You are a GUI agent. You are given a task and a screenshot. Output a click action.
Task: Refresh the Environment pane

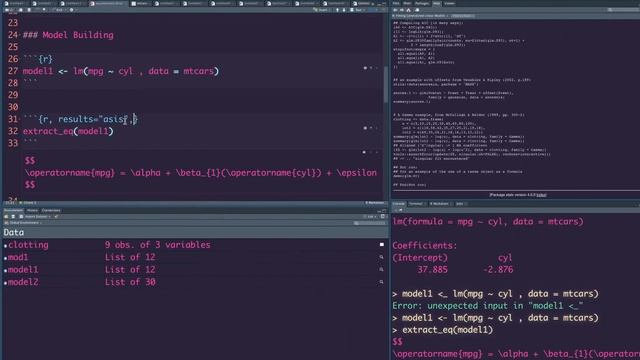tap(383, 217)
